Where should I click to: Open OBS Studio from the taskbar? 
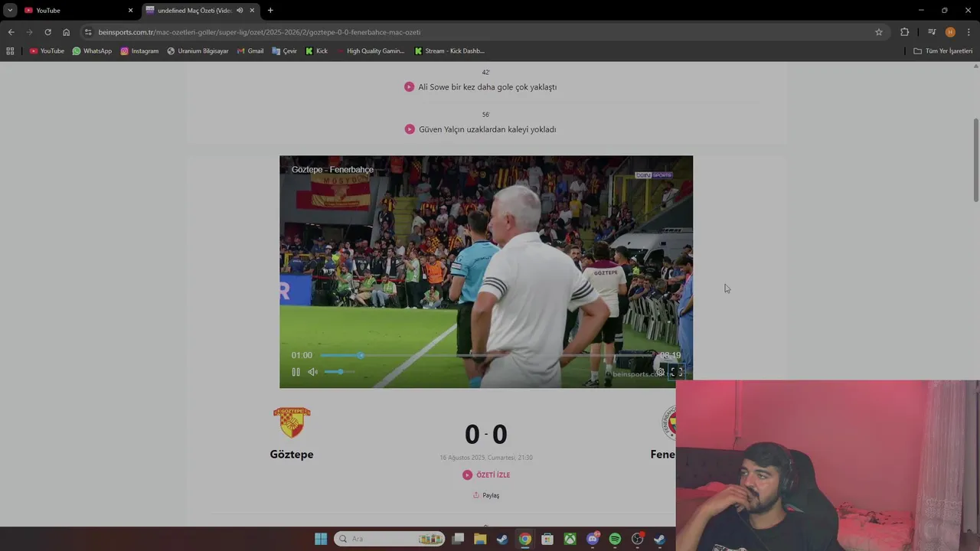637,539
